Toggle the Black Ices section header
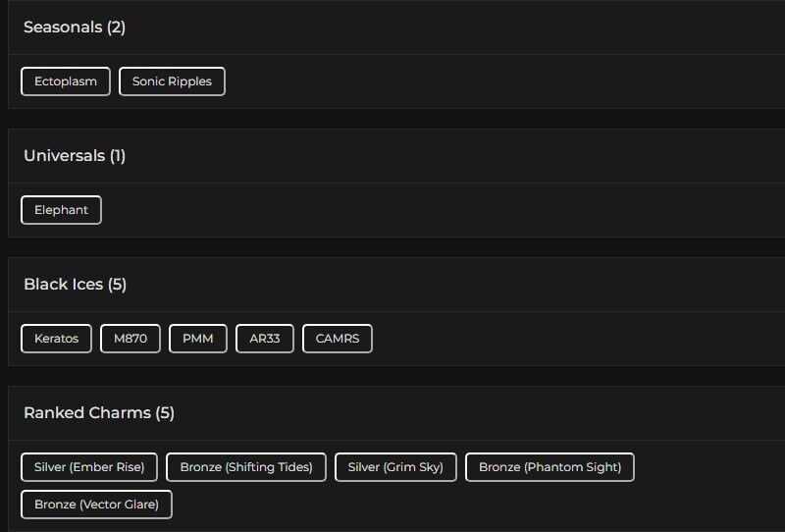Screen dimensions: 785x532 point(392,285)
